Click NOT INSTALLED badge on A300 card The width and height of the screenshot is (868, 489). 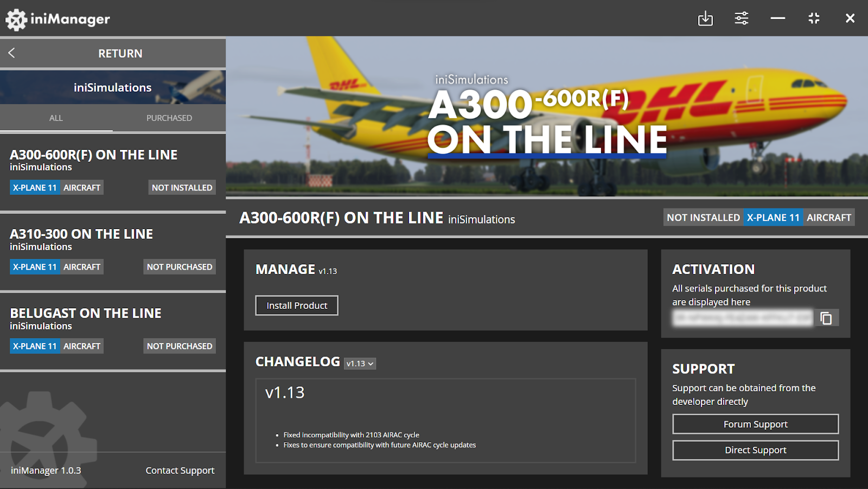[182, 188]
